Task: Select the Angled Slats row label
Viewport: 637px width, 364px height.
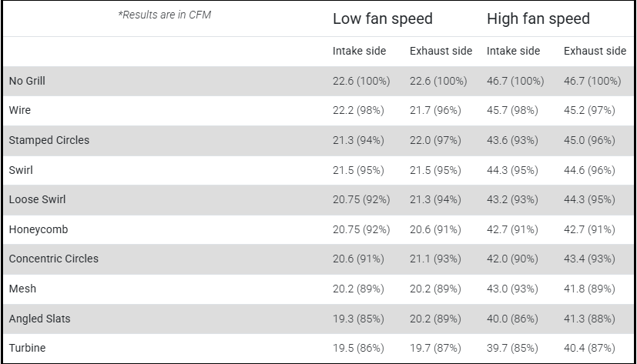Action: click(40, 319)
